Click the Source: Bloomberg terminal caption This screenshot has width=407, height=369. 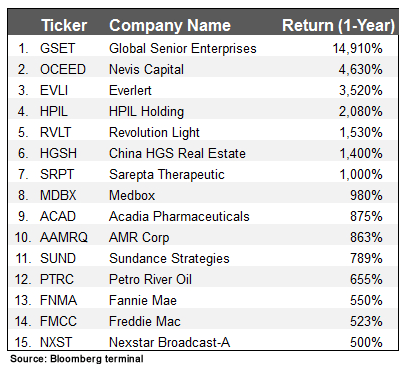coord(77,359)
